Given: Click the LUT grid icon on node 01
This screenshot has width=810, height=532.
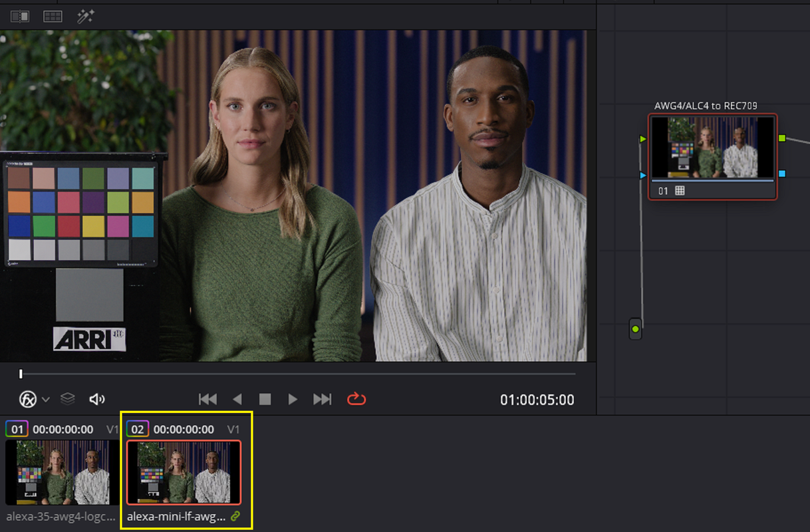Looking at the screenshot, I should [x=680, y=191].
